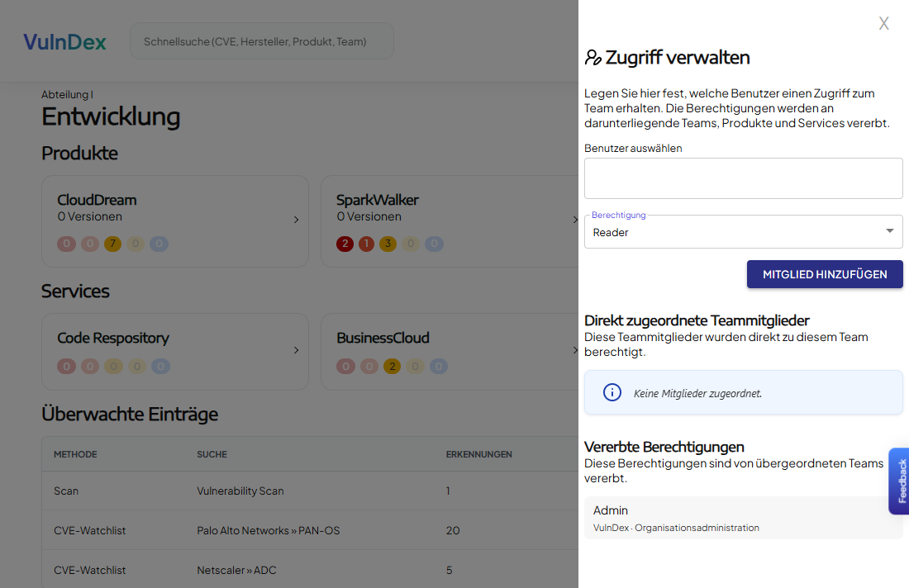Click the red badge 1 on SparkWalker

click(x=366, y=244)
